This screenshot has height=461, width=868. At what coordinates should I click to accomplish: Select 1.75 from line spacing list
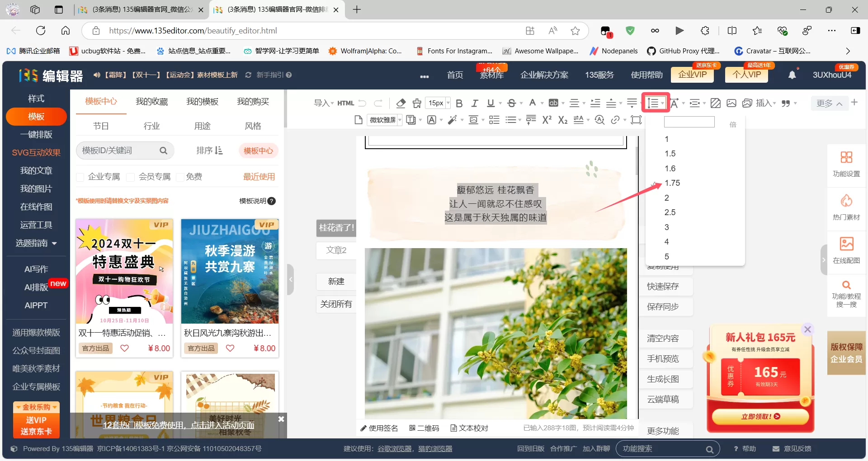[x=673, y=183]
